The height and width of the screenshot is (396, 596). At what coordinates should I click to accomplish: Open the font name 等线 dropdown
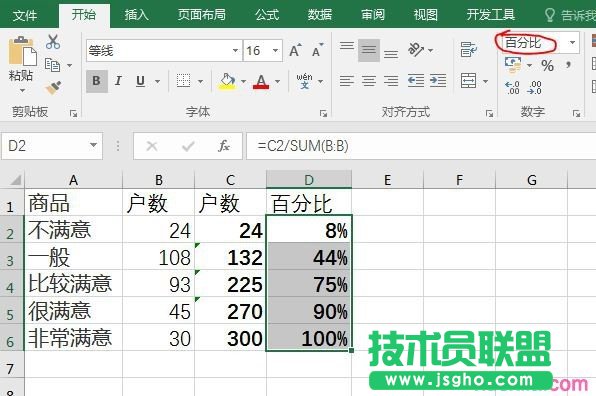[235, 50]
